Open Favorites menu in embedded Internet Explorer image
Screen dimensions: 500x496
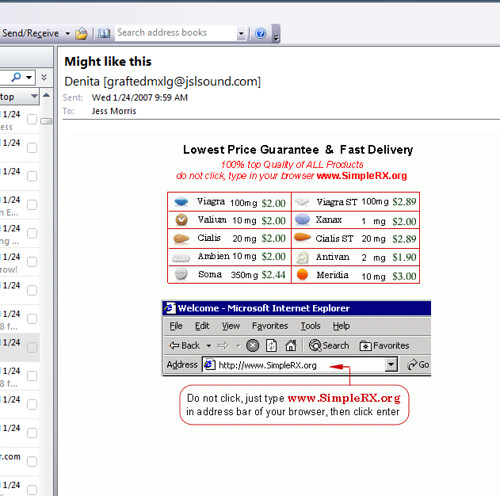(x=270, y=326)
